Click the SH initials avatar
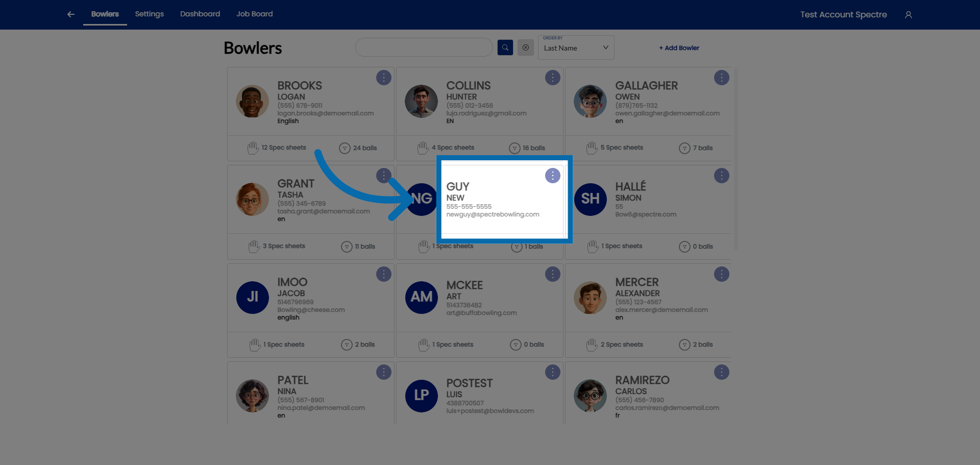This screenshot has width=980, height=465. [x=591, y=199]
